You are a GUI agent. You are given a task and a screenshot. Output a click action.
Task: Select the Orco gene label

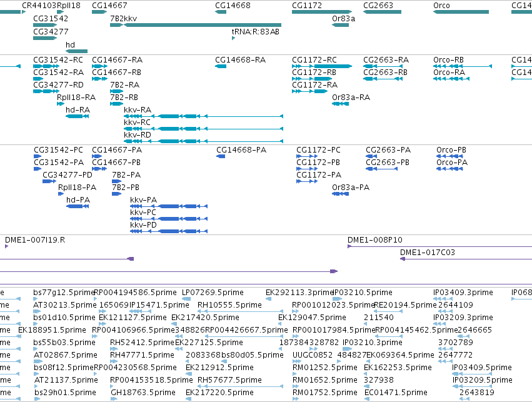(x=441, y=6)
